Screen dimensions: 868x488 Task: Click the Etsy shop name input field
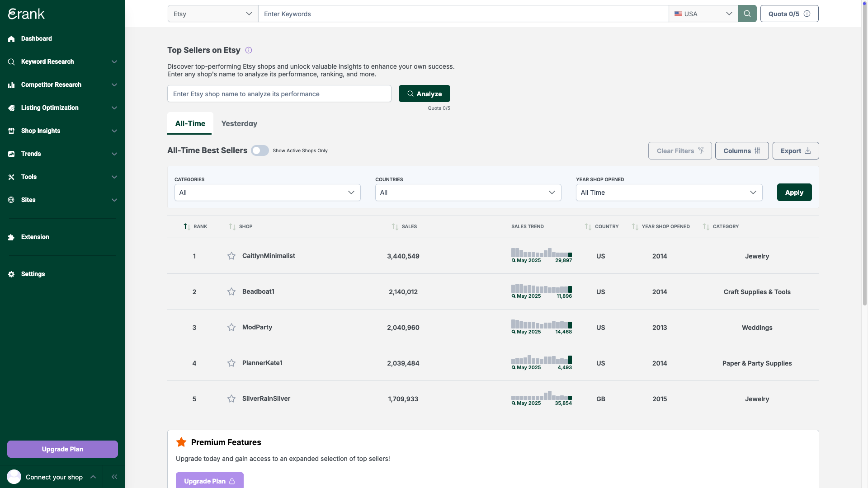coord(279,94)
